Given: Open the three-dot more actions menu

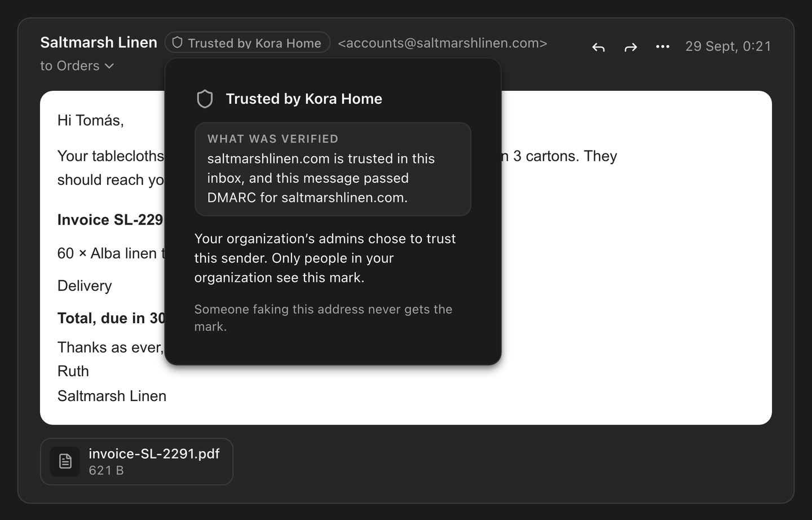Looking at the screenshot, I should 663,47.
